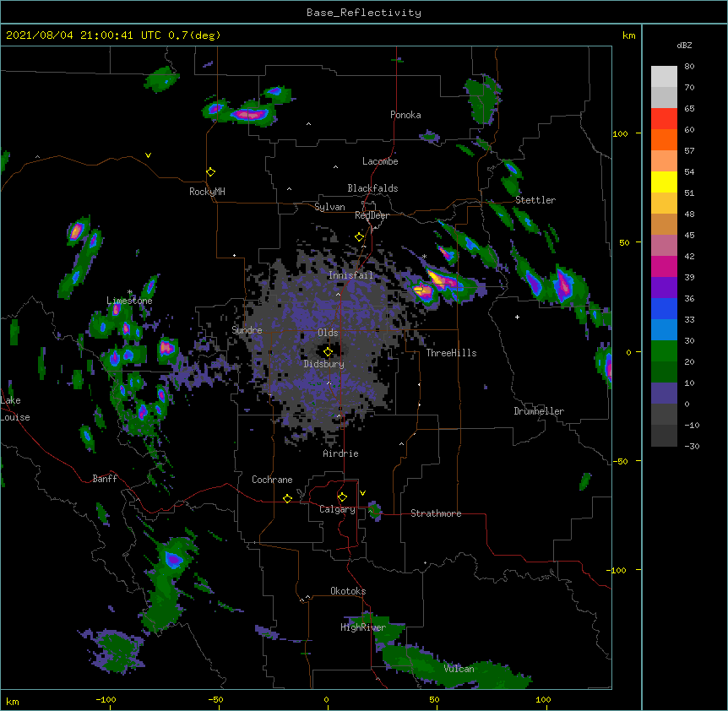Click the HighRiver label
This screenshot has width=728, height=711.
(363, 627)
